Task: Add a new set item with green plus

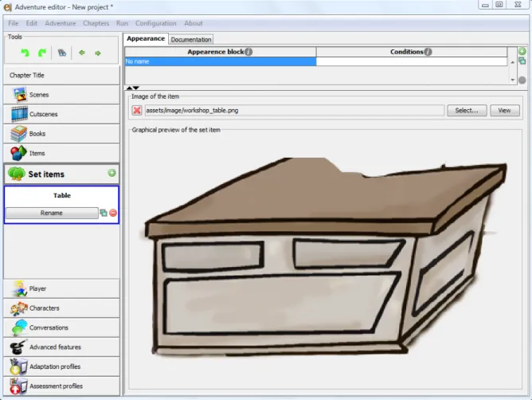Action: point(111,173)
